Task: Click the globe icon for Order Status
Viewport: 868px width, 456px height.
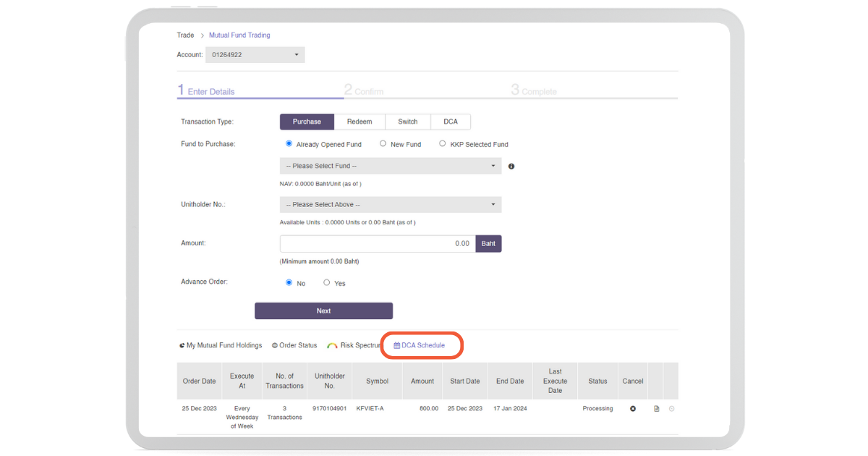Action: pos(275,346)
